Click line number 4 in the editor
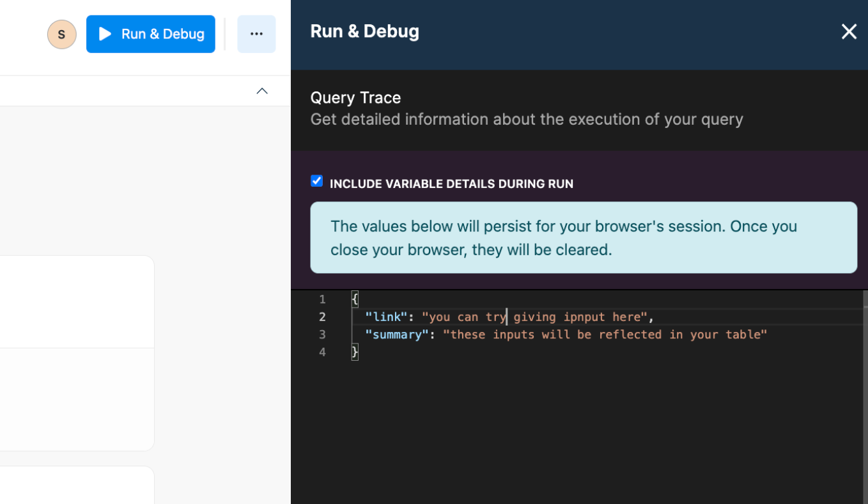 [322, 352]
